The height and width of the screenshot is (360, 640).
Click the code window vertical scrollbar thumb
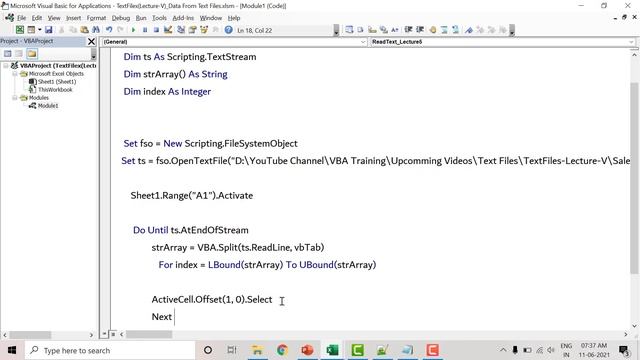[634, 178]
